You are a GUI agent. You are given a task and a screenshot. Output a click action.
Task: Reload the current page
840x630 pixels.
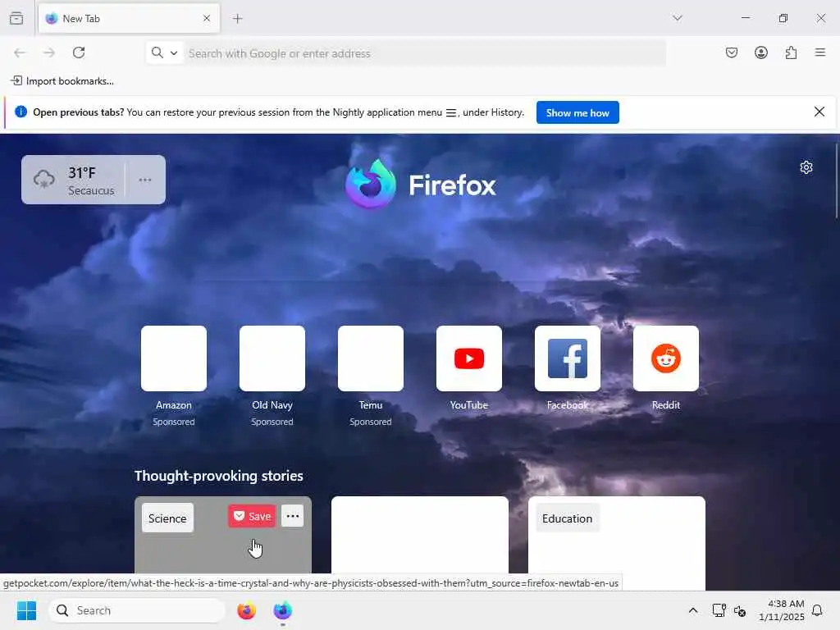point(79,52)
